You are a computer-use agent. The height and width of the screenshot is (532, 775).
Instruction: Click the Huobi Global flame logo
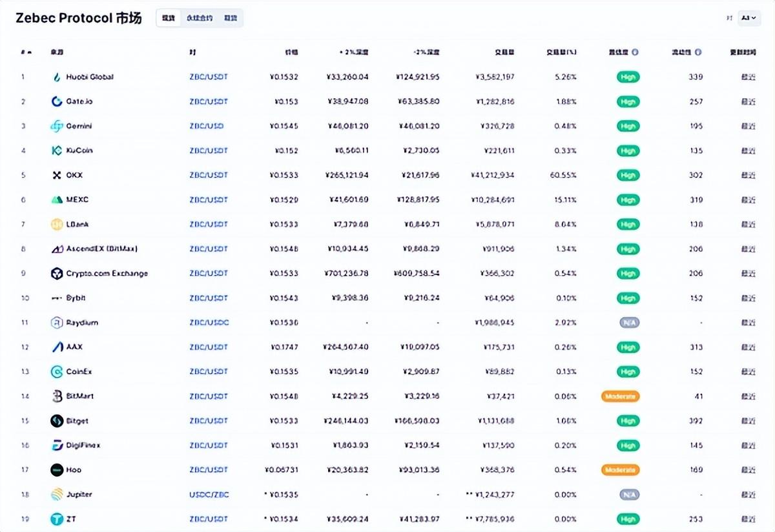coord(57,77)
